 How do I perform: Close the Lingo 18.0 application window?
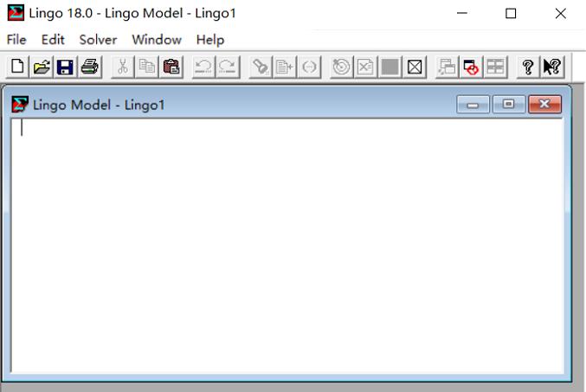561,14
